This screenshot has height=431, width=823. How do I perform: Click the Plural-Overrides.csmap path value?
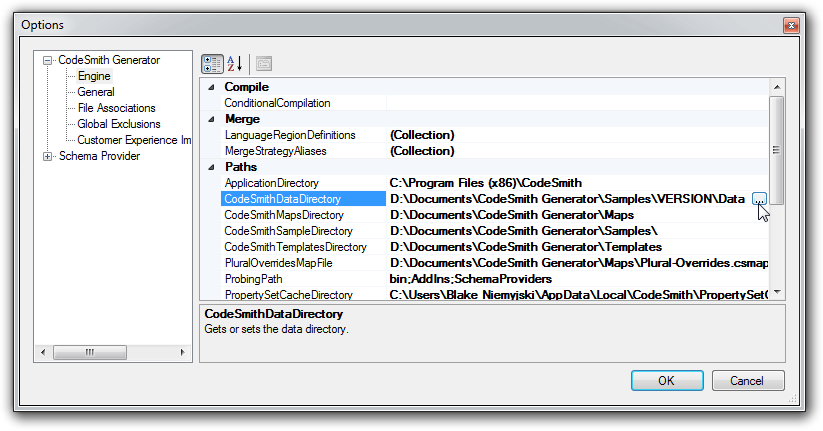coord(577,263)
